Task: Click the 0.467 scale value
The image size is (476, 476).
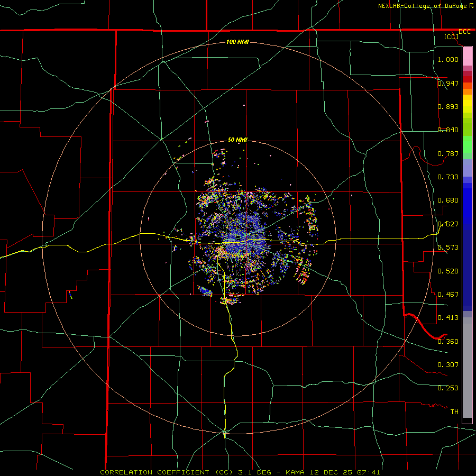Action: tap(448, 295)
